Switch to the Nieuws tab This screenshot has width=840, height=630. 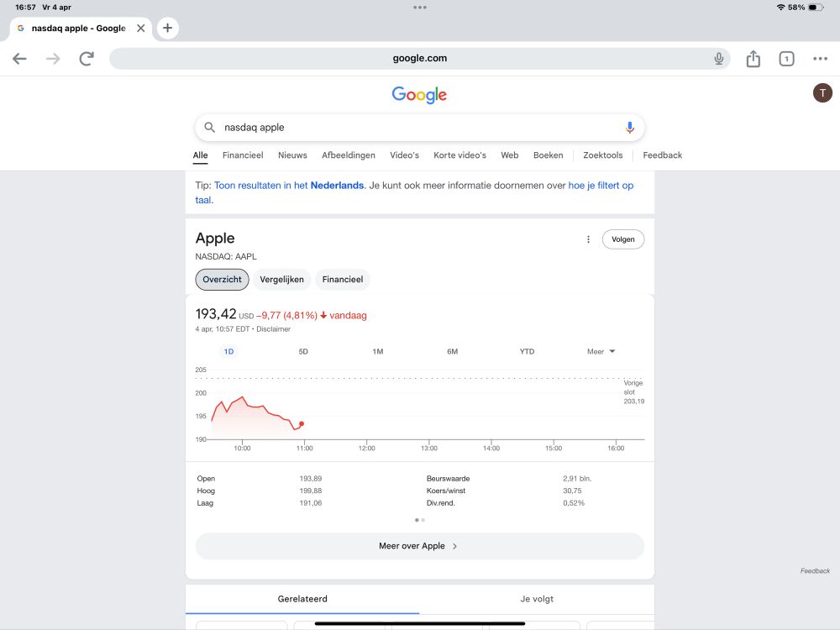pyautogui.click(x=292, y=155)
